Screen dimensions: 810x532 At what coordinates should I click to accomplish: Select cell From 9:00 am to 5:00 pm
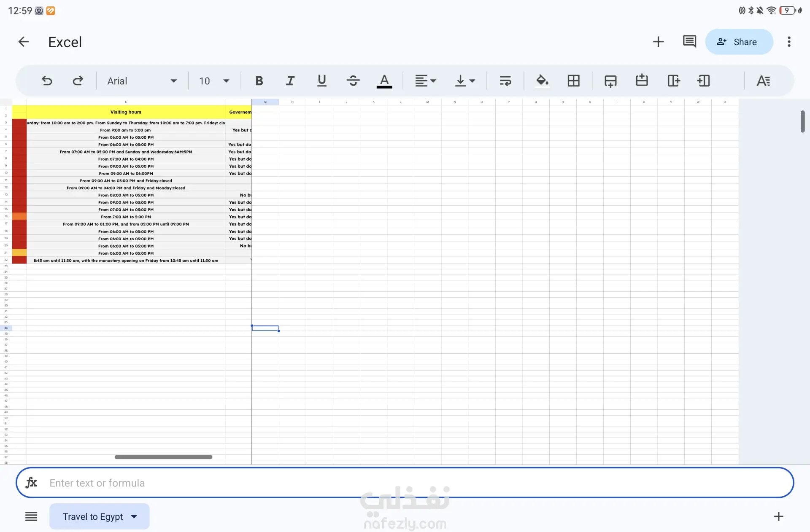pos(126,130)
